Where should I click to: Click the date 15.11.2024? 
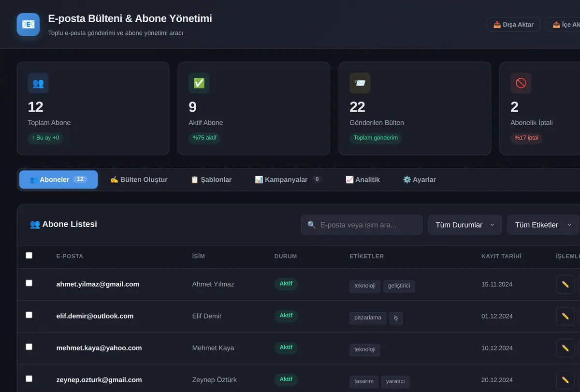point(497,284)
